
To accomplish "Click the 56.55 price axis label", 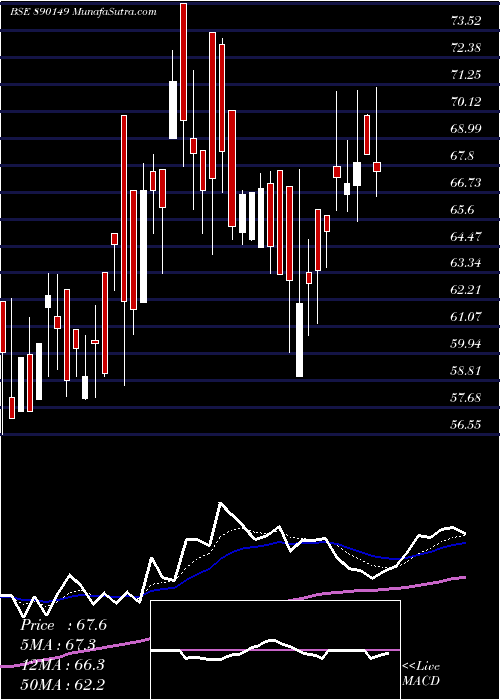I will pos(466,424).
